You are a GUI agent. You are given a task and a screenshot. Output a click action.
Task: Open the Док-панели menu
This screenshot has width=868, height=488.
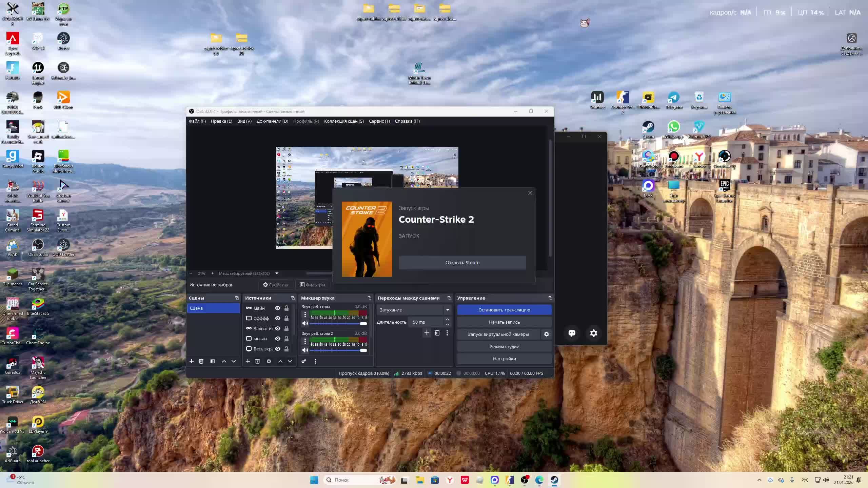[272, 121]
